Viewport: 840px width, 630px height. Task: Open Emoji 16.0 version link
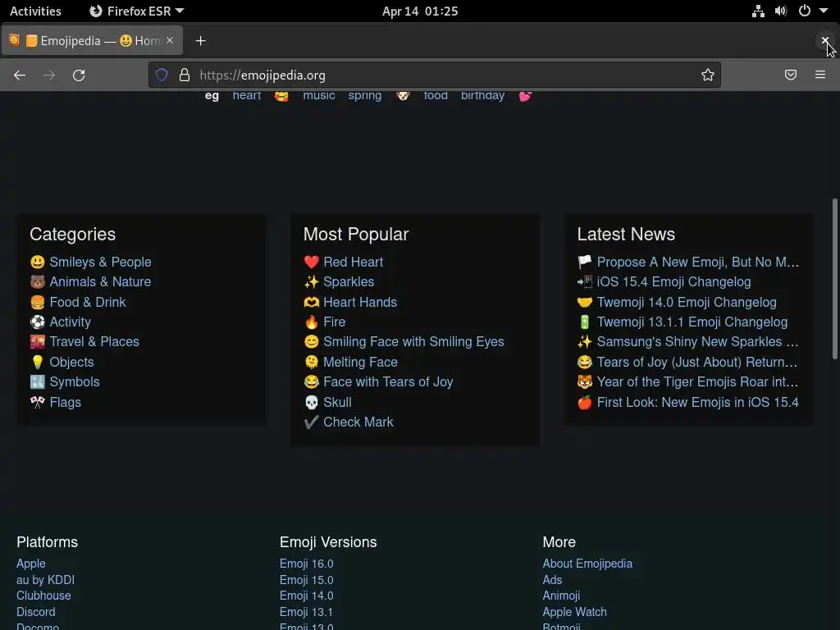pos(307,564)
